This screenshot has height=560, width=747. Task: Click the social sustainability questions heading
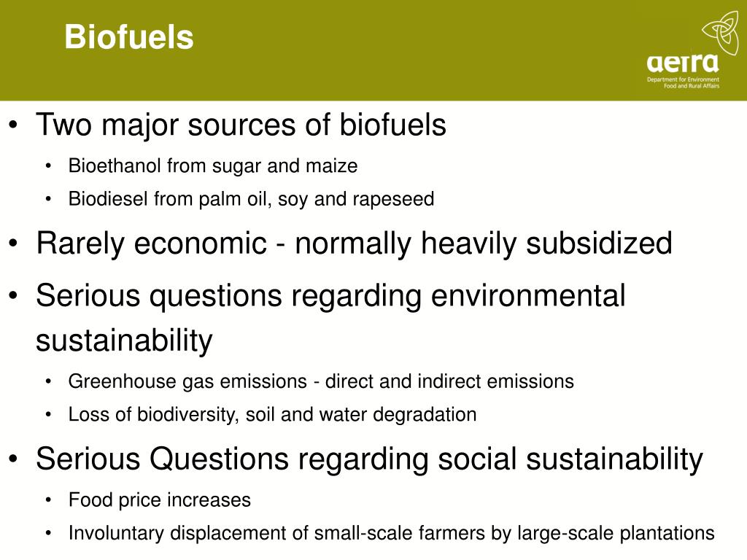pos(370,459)
